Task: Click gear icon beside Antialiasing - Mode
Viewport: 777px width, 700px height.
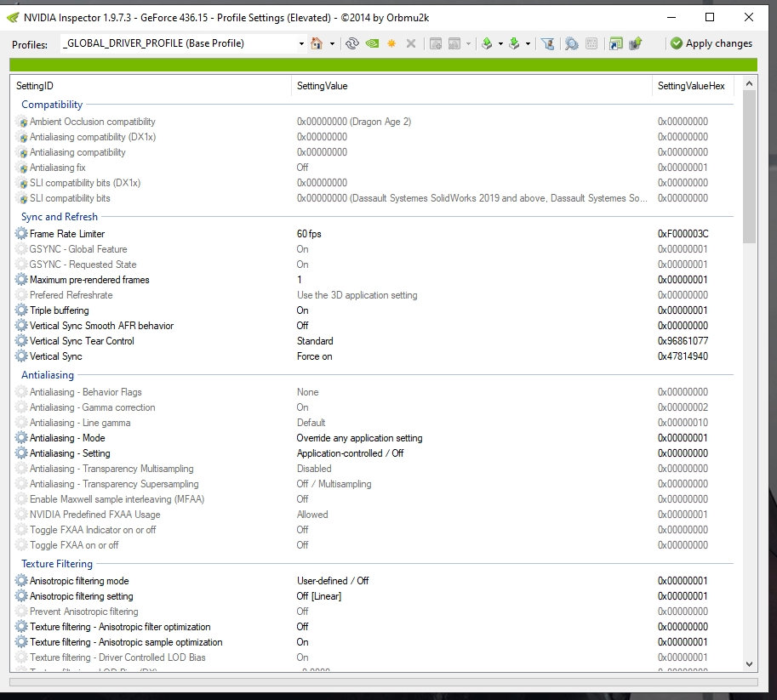Action: (21, 438)
